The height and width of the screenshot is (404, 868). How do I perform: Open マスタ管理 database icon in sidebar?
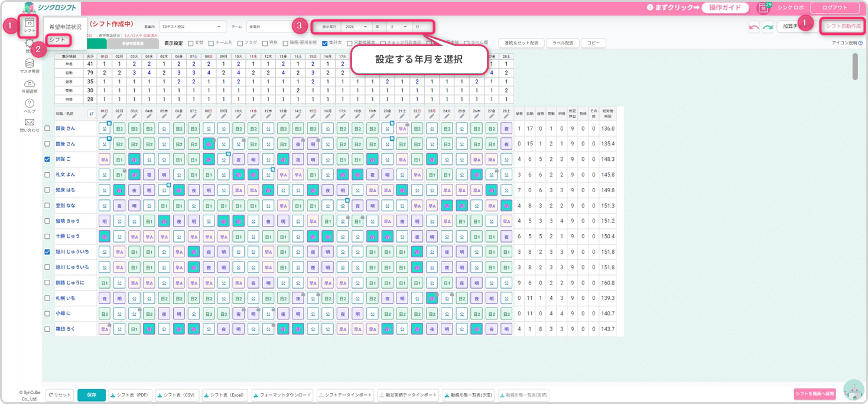30,66
